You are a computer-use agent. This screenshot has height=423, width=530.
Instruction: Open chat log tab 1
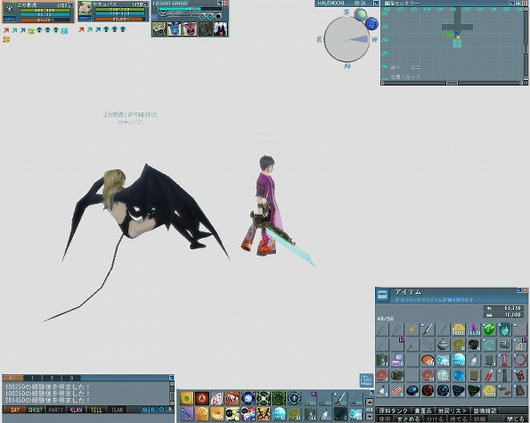point(32,378)
